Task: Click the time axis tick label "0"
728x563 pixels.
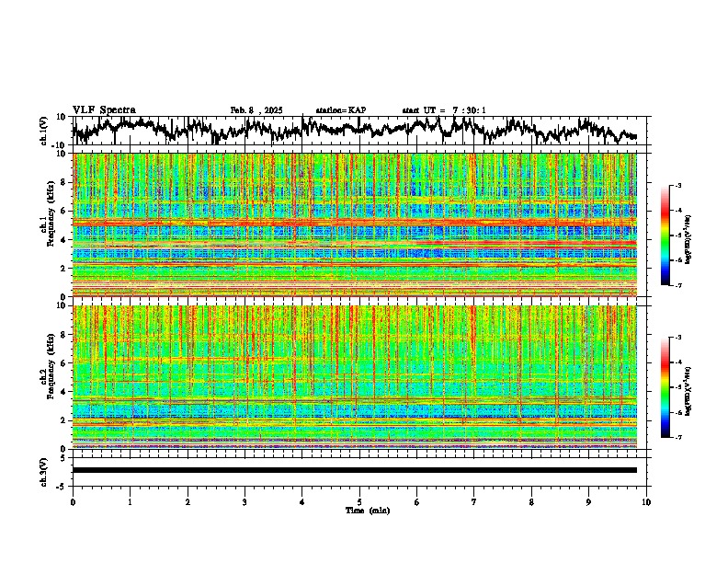Action: (73, 502)
